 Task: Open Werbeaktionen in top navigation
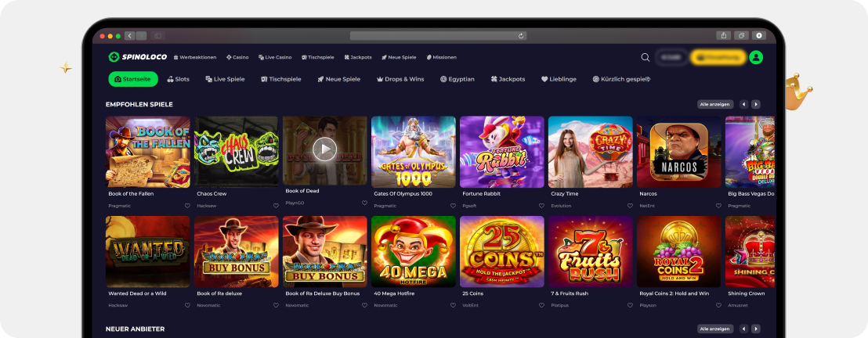pos(197,57)
